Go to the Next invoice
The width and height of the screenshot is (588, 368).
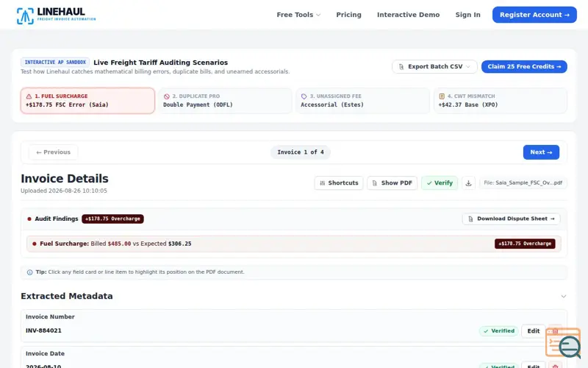pos(541,152)
